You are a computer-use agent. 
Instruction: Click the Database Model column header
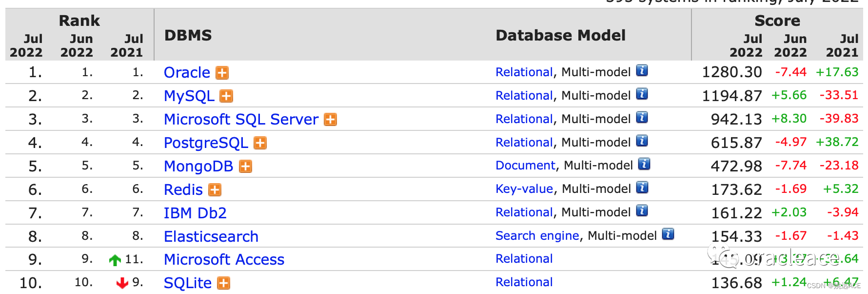pyautogui.click(x=561, y=35)
